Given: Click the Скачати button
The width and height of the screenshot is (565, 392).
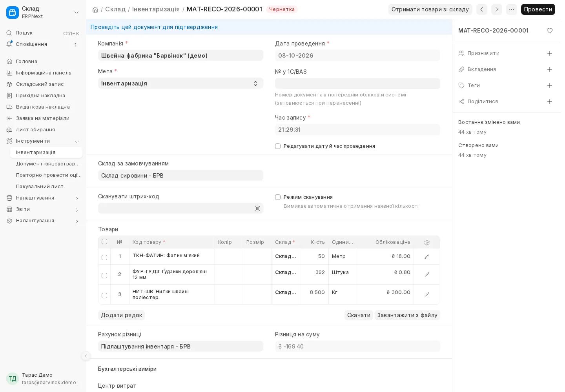Looking at the screenshot, I should tap(359, 315).
